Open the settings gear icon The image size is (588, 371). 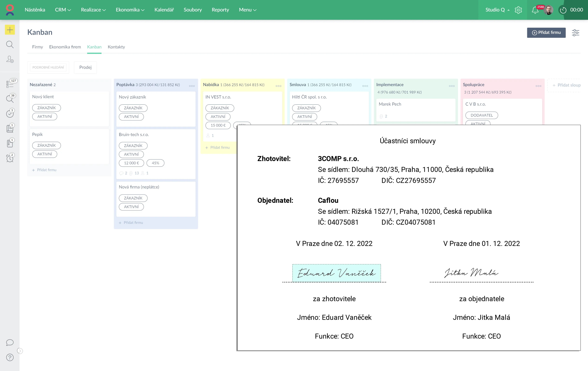(518, 10)
